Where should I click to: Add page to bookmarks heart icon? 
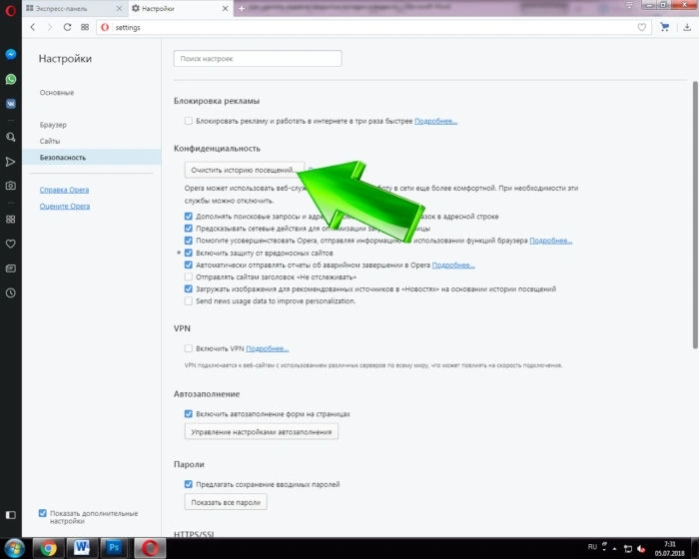(x=641, y=28)
